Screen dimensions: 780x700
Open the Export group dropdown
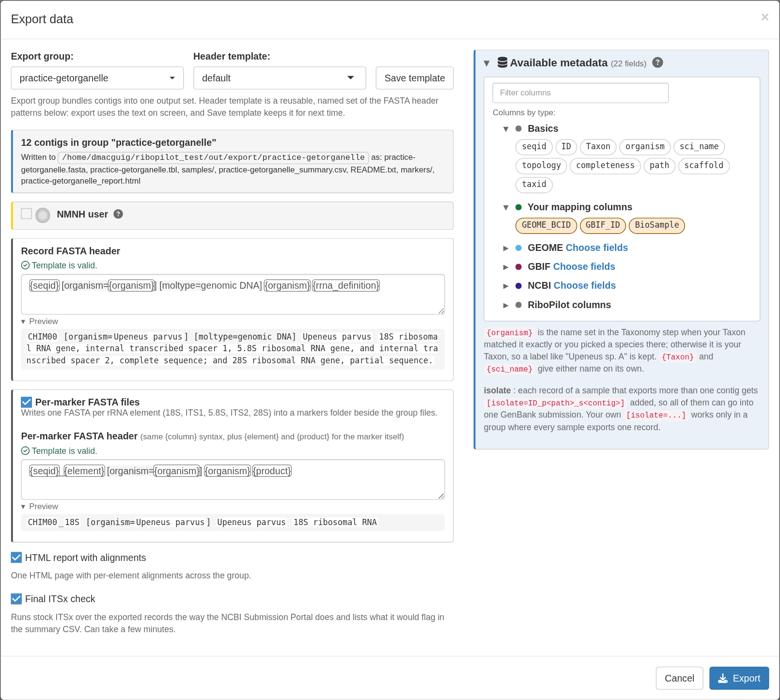(97, 78)
